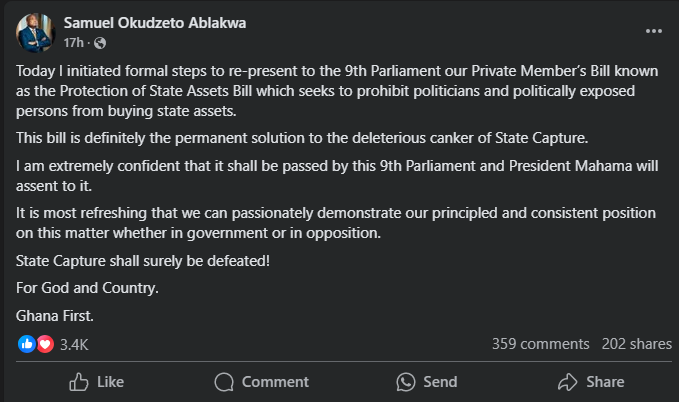Like the post using thumbs-up button
The height and width of the screenshot is (402, 679).
pyautogui.click(x=96, y=382)
